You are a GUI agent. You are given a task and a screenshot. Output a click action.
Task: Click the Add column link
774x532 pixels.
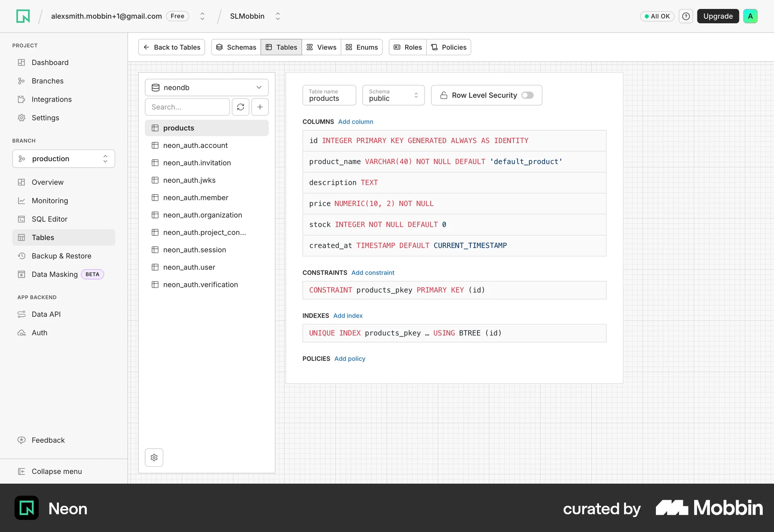[356, 122]
